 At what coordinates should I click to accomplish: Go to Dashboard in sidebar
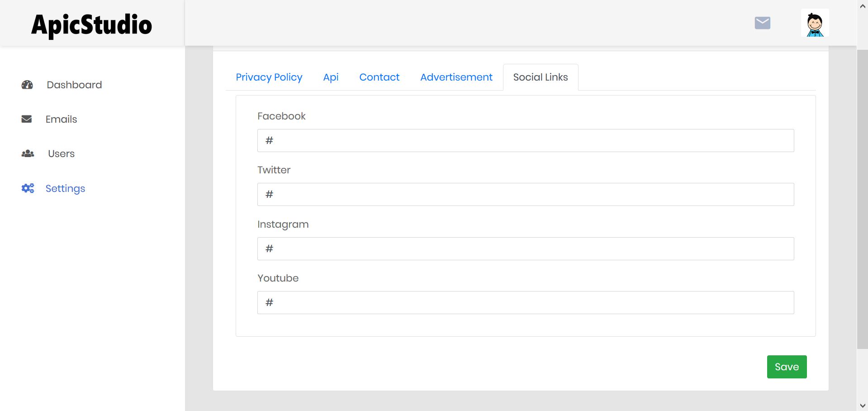pyautogui.click(x=74, y=85)
